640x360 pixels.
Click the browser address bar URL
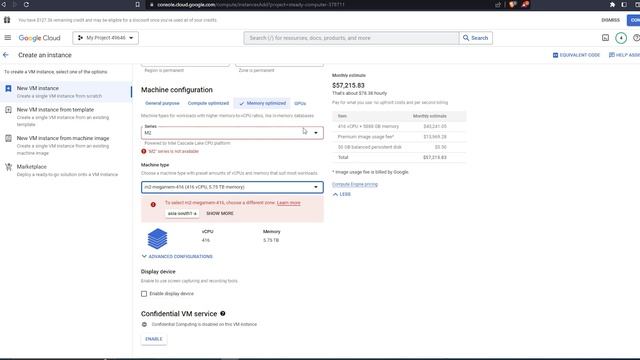(251, 4)
